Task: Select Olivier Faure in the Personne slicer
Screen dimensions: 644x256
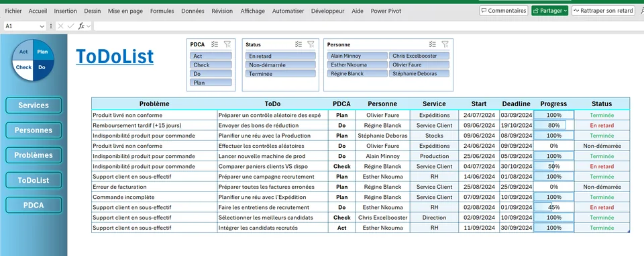Action: pos(419,65)
